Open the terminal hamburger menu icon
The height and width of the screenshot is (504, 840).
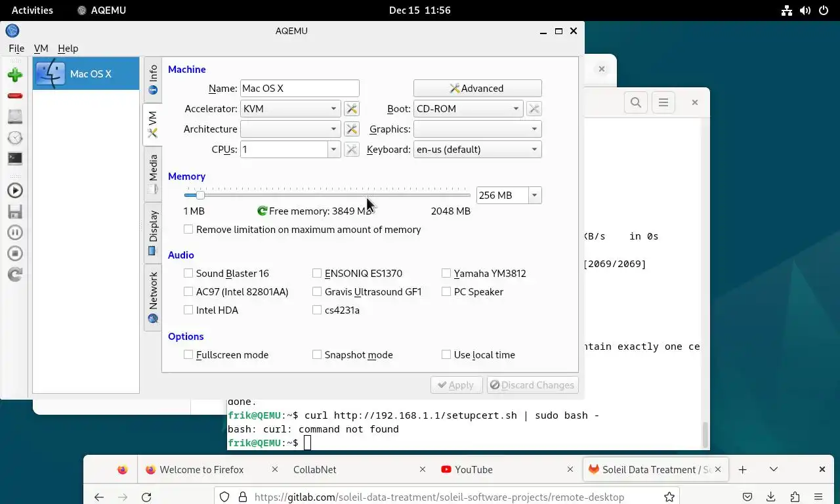pos(663,102)
